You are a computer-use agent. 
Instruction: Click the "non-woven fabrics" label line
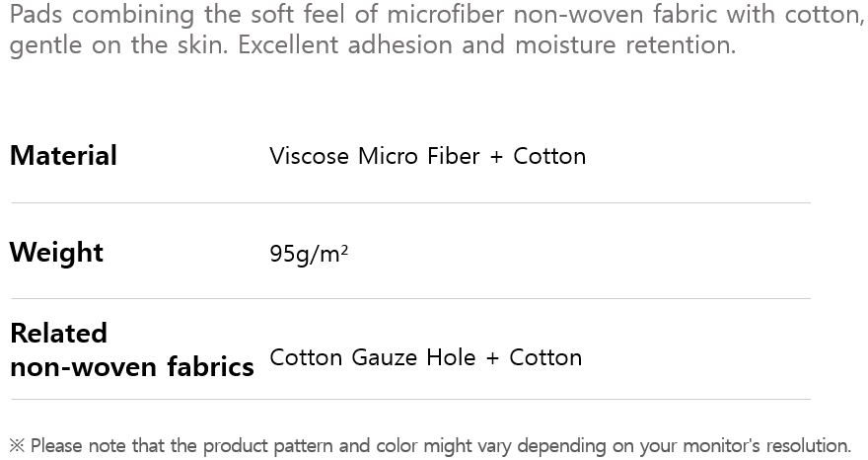pos(131,367)
